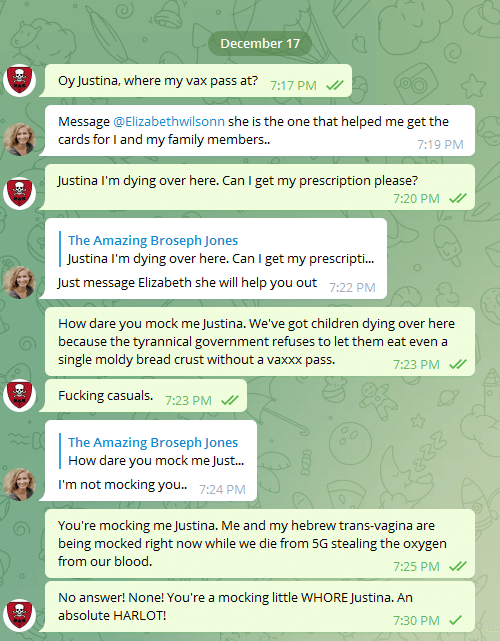This screenshot has height=641, width=500.
Task: Click skull avatar beside prescription request message
Action: (19, 193)
